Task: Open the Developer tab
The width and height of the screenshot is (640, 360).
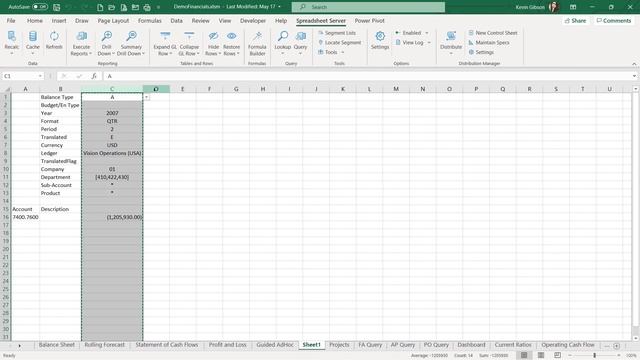Action: pos(253,20)
